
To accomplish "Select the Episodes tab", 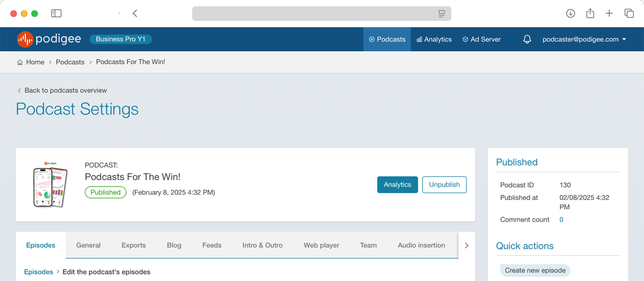I will (41, 245).
